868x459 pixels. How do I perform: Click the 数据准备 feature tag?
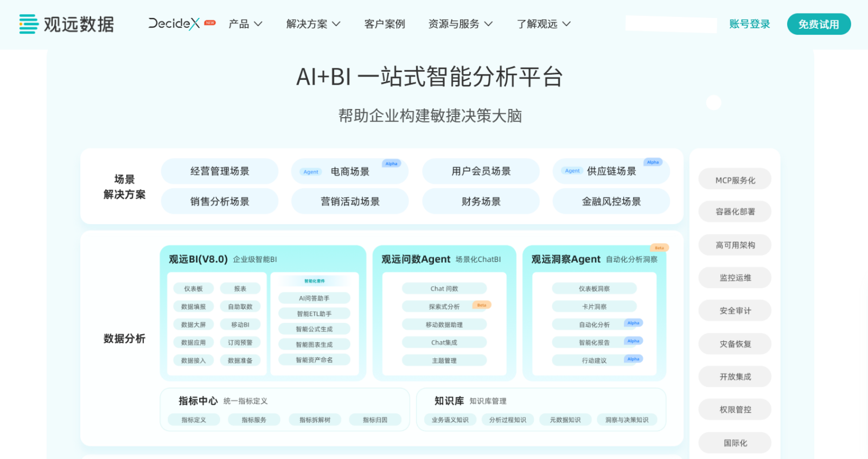tap(240, 360)
